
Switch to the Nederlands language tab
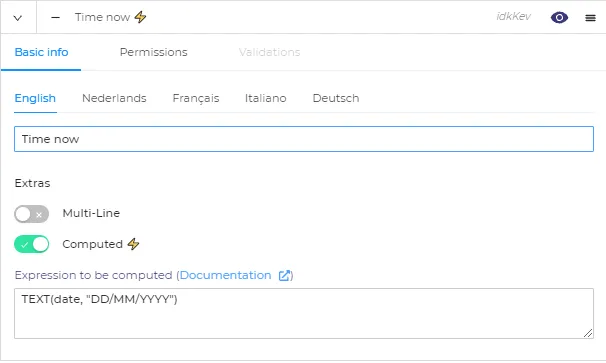tap(114, 98)
